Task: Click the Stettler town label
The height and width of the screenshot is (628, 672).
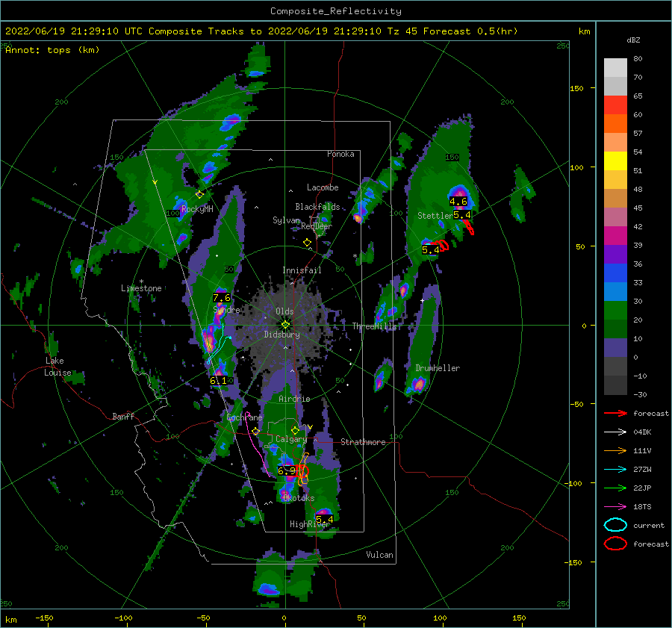Action: tap(435, 216)
